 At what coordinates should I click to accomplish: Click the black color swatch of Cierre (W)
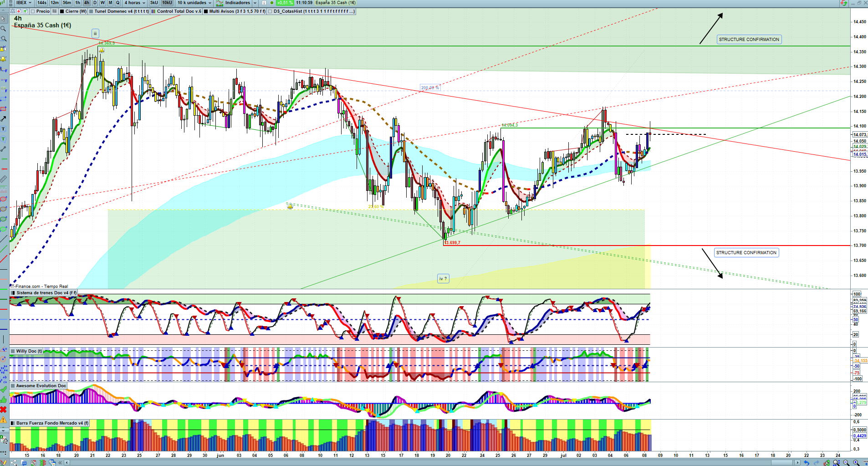point(62,11)
